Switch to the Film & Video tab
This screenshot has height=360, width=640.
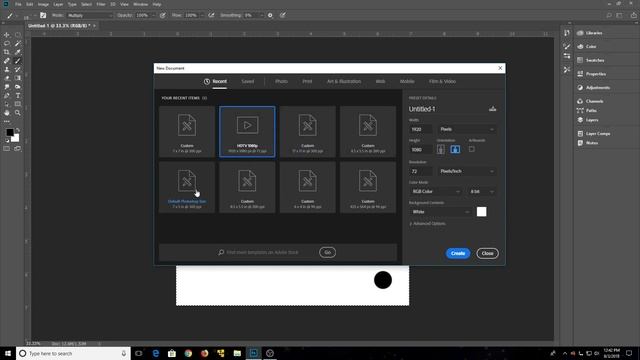[442, 82]
